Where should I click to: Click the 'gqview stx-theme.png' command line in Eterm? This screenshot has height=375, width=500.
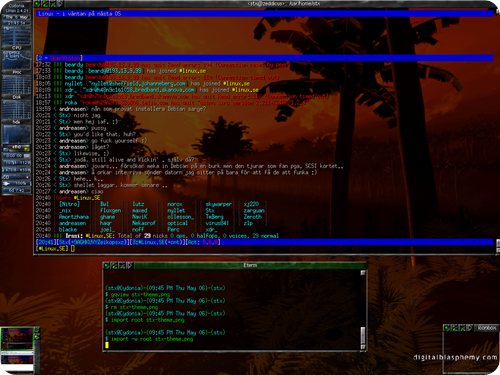[137, 294]
